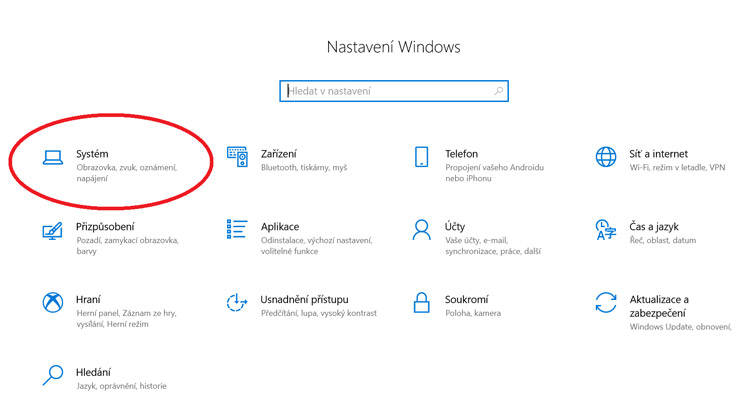Click the text 'Jazyk, oprávnění, historie'

pos(121,386)
